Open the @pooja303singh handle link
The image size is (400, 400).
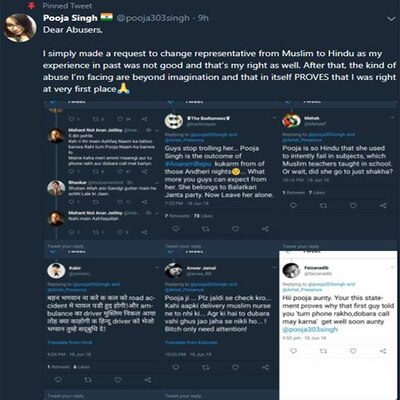pyautogui.click(x=153, y=18)
